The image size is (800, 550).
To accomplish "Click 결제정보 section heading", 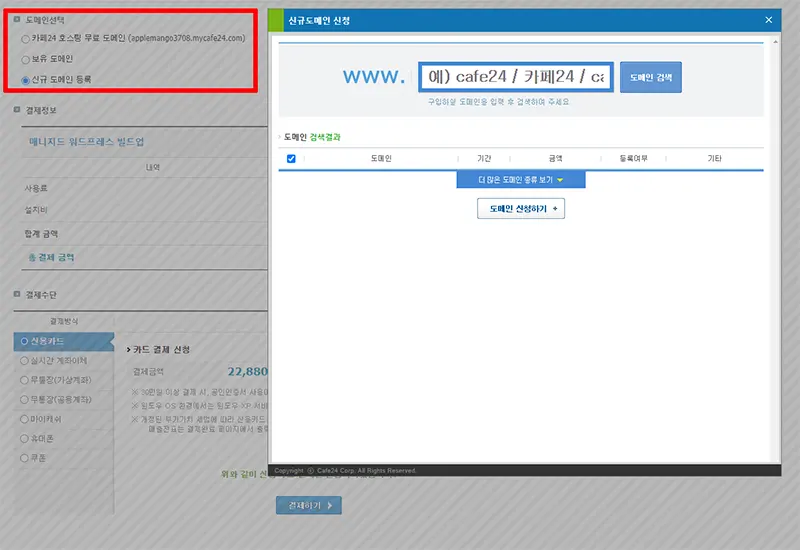I will click(x=41, y=110).
